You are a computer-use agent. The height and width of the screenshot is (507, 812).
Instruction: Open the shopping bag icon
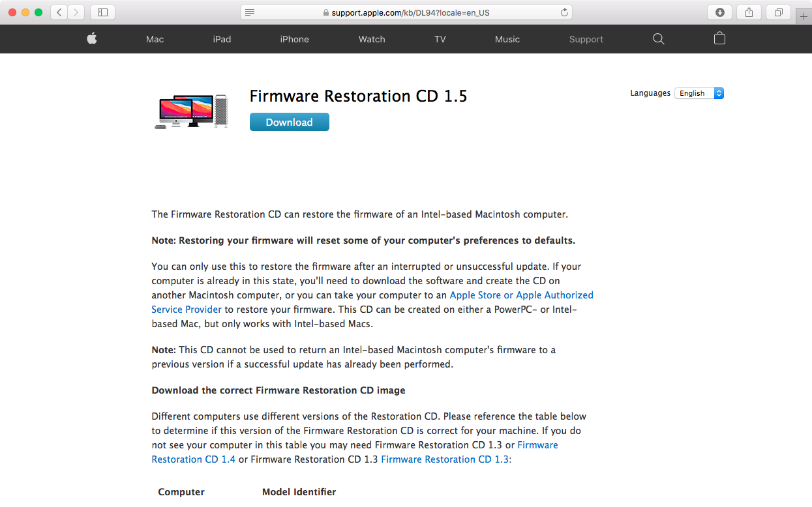coord(719,38)
